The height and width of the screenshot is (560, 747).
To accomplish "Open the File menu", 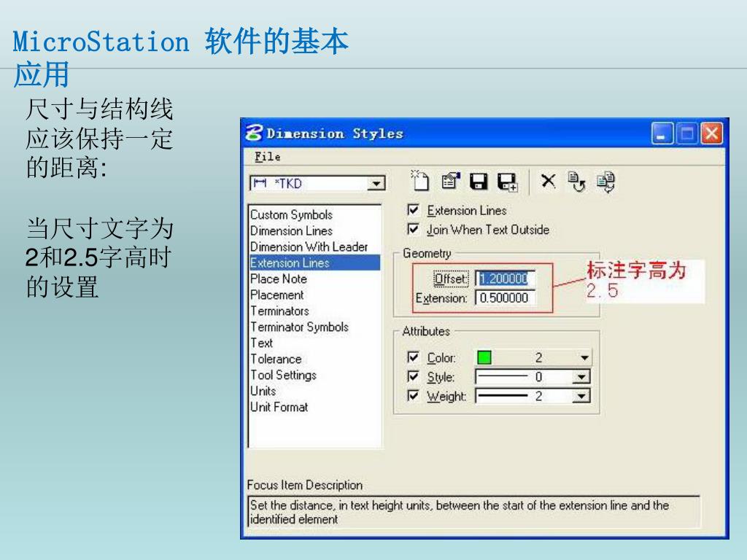I will pos(267,157).
